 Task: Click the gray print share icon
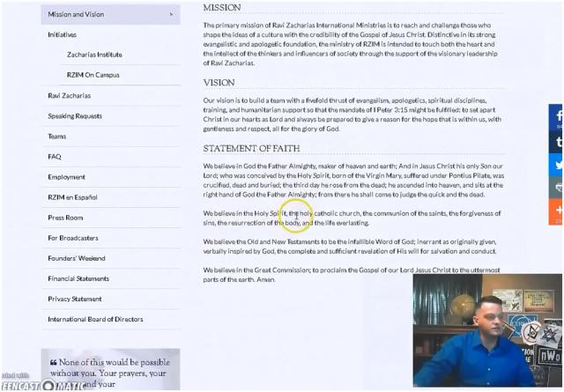556,188
